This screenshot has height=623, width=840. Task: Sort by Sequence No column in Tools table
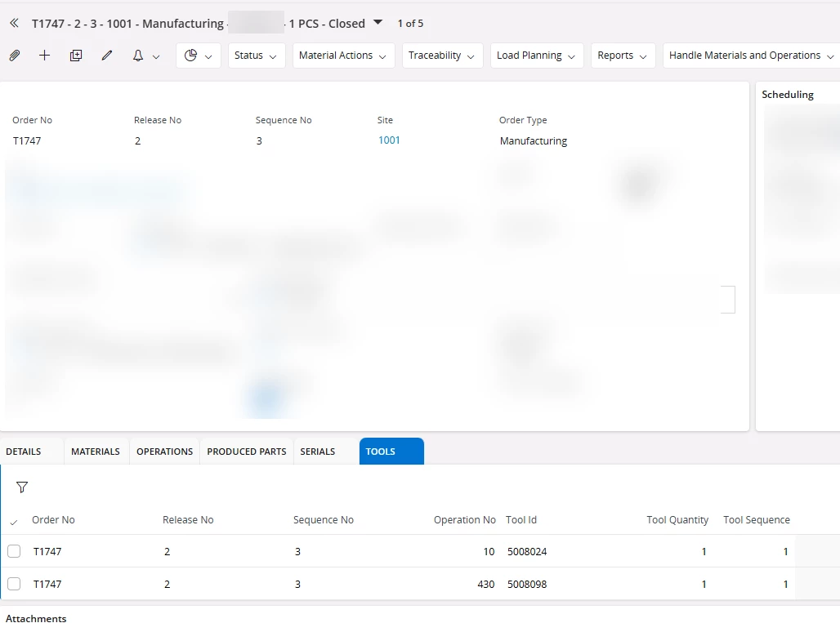(x=323, y=519)
